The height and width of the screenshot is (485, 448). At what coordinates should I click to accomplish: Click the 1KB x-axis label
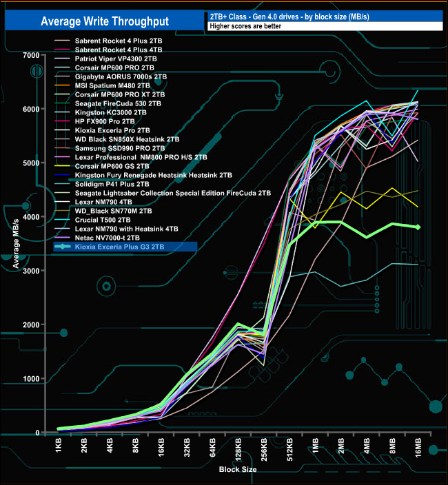[59, 446]
